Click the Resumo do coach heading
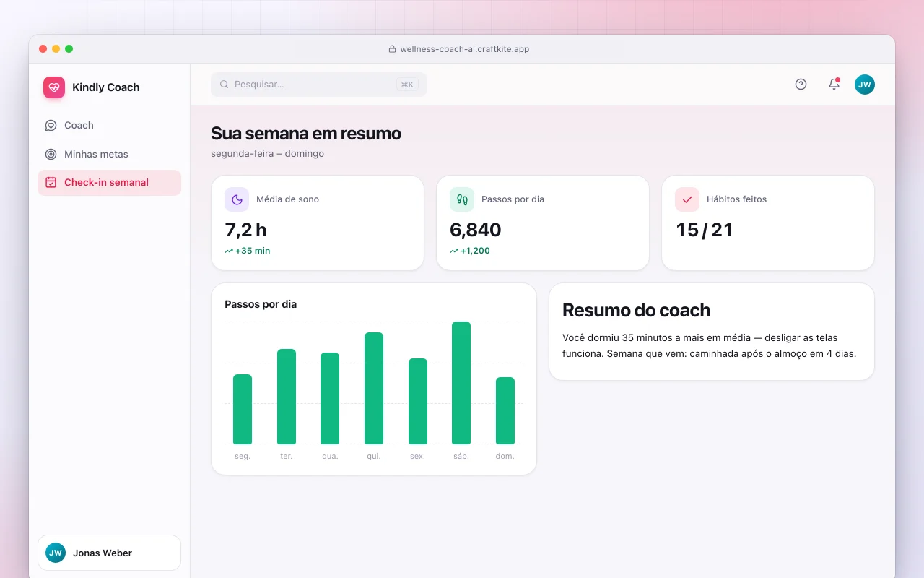 [637, 310]
